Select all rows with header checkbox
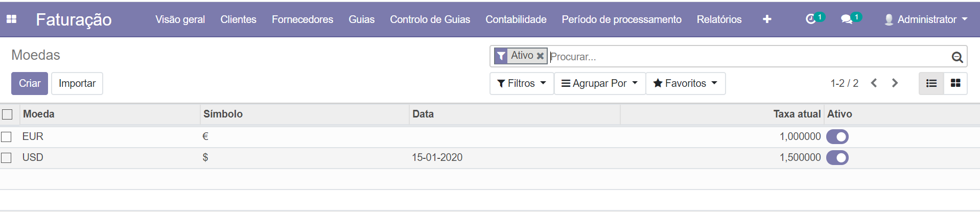Screen dimensions: 980x212 tap(7, 114)
